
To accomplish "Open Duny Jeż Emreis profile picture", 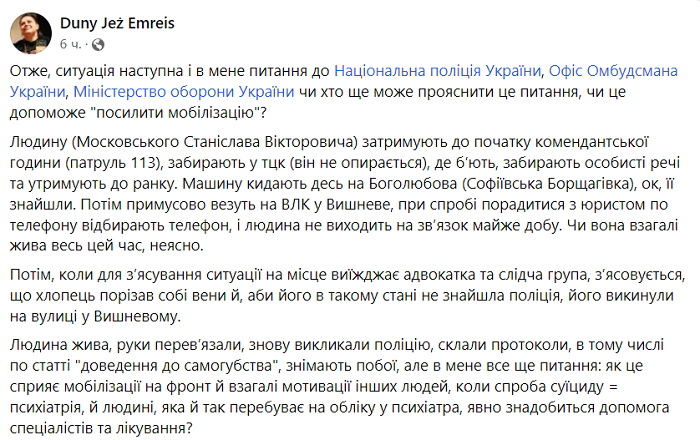I will (x=31, y=33).
